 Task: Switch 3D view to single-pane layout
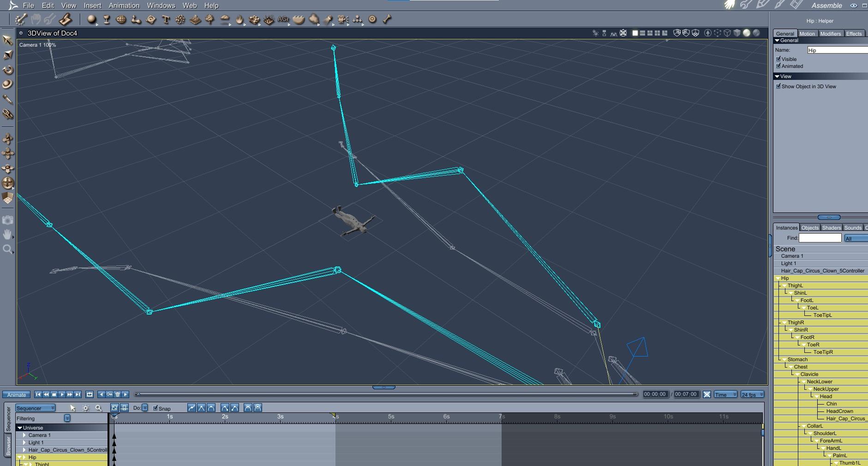click(x=635, y=33)
